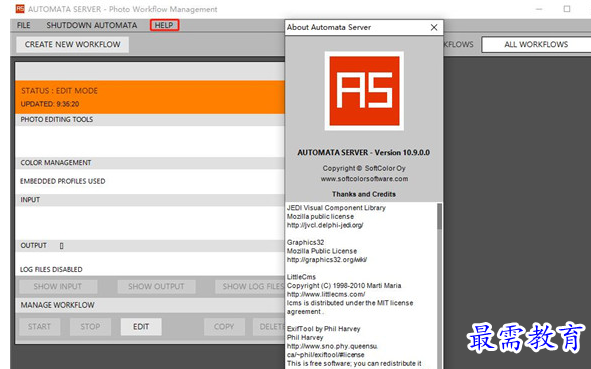Minimize the Automata Server window

(539, 9)
